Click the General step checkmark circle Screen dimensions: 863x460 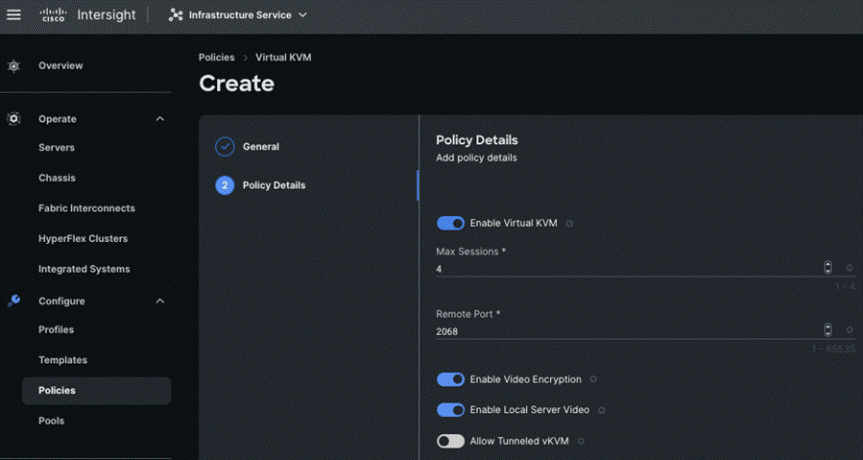point(225,147)
